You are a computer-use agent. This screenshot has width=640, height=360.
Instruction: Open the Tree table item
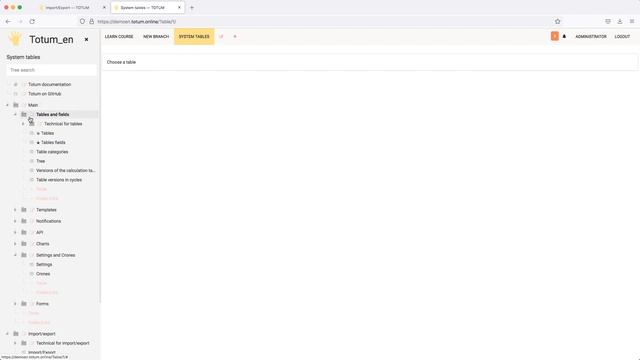[40, 161]
